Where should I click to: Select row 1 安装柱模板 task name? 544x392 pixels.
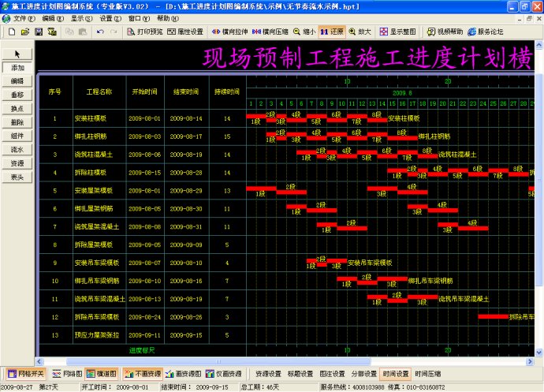coord(91,118)
